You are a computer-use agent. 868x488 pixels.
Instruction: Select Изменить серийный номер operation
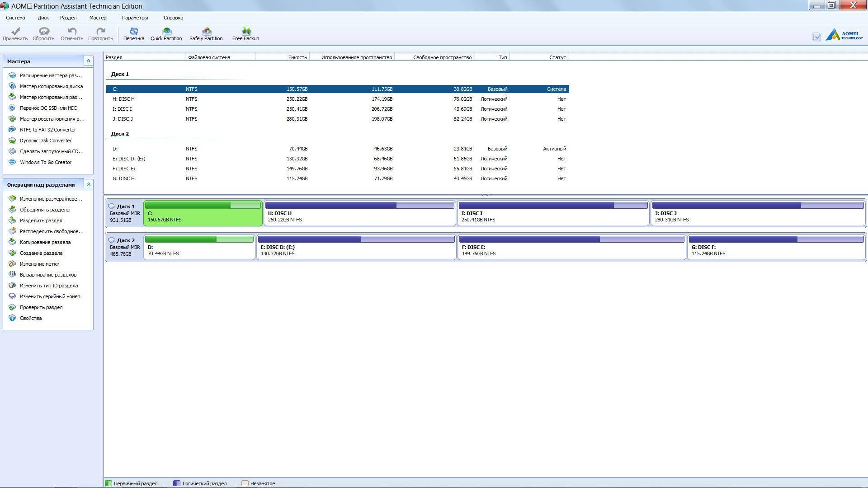[44, 296]
